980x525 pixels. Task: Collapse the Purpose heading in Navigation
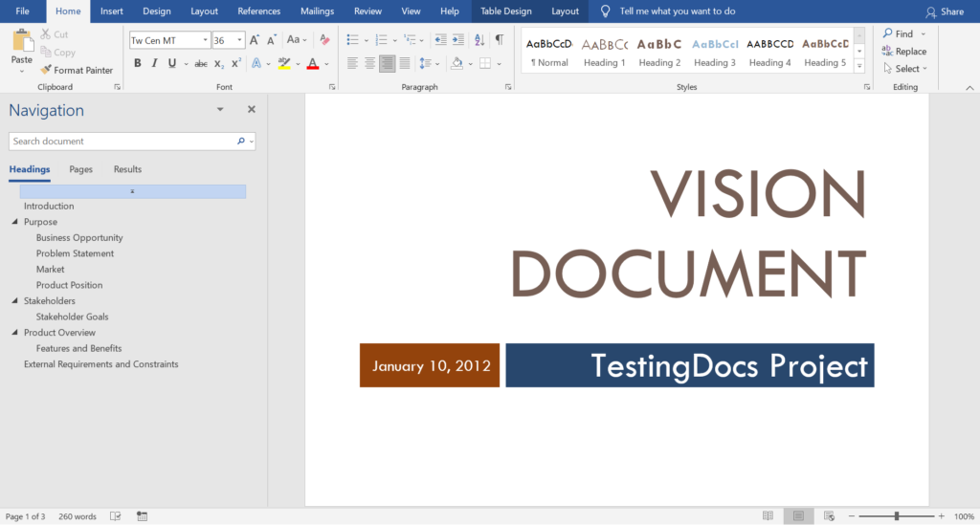pos(15,222)
